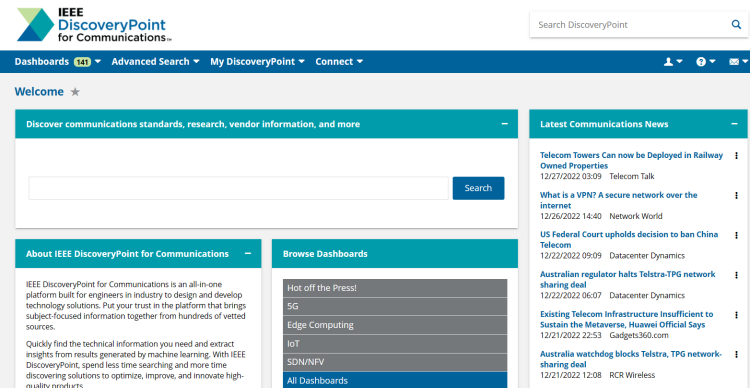Click source label Telecom Talk
The width and height of the screenshot is (750, 388).
[632, 177]
